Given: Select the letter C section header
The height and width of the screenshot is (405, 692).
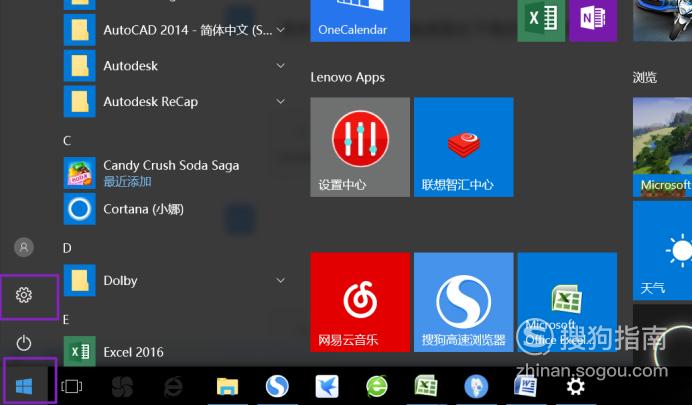Looking at the screenshot, I should click(x=67, y=141).
